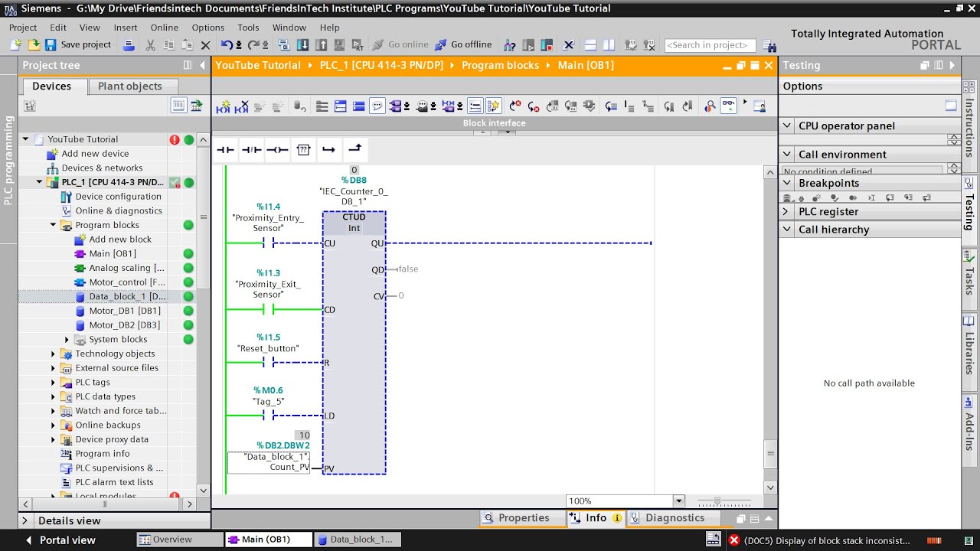This screenshot has height=551, width=980.
Task: Expand the PLC register section
Action: click(786, 211)
